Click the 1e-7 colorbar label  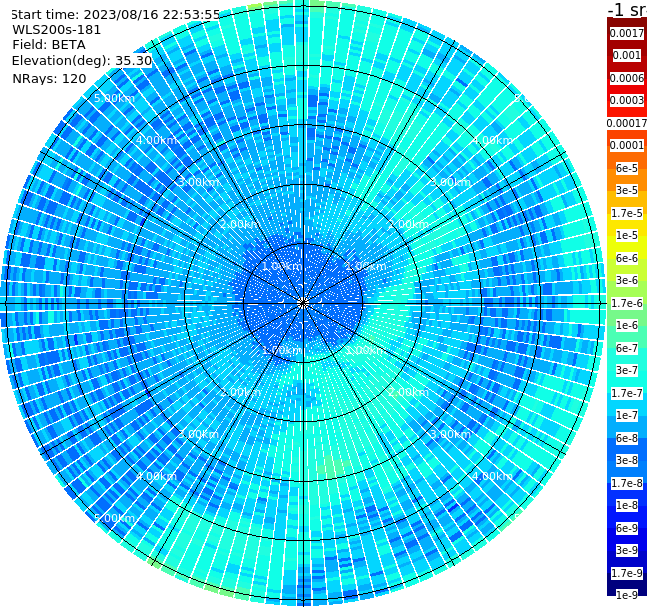coord(627,415)
